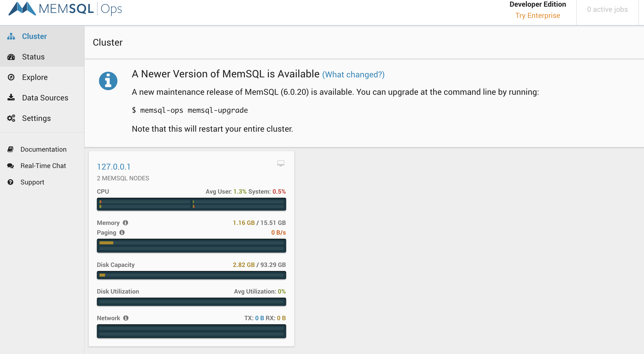Screen dimensions: 644x354
Task: Click the What changed? link
Action: (353, 75)
